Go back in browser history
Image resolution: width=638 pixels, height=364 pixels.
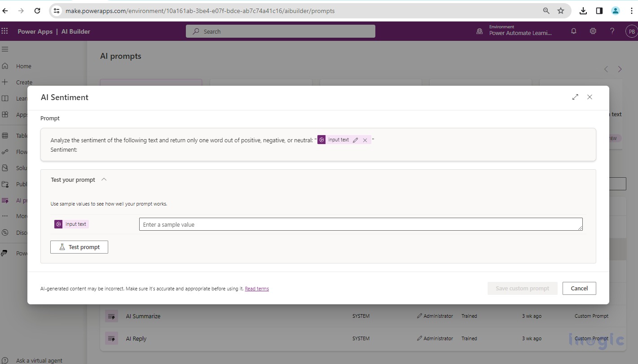[x=5, y=11]
